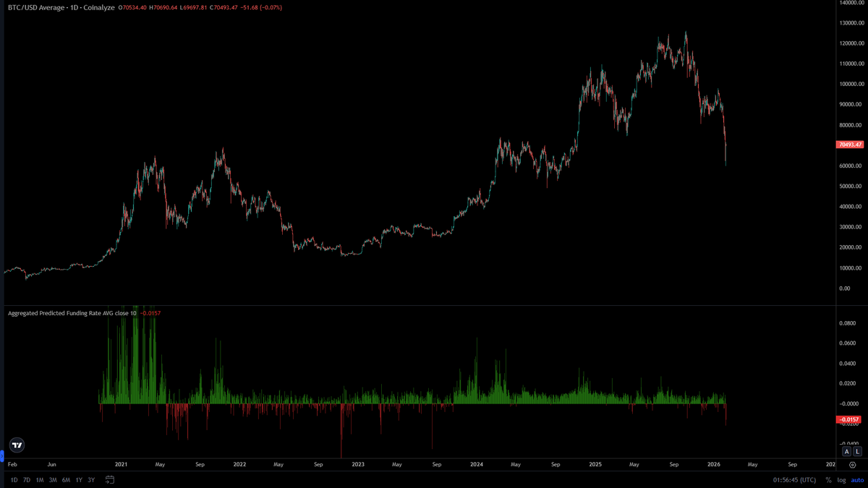Select the 1M time range
This screenshot has width=868, height=488.
coord(40,480)
